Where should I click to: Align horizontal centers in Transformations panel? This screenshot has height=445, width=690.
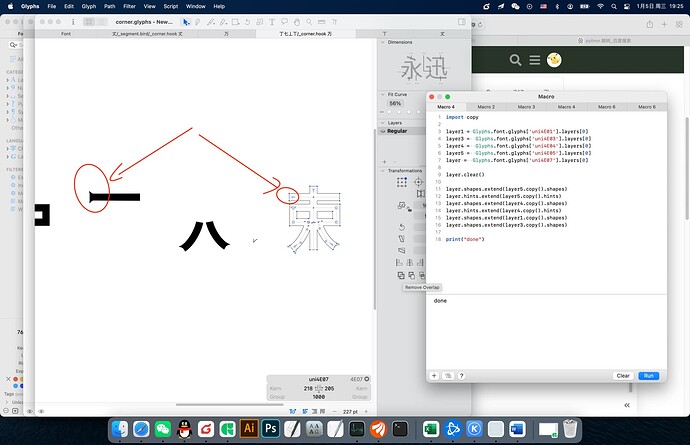[410, 262]
